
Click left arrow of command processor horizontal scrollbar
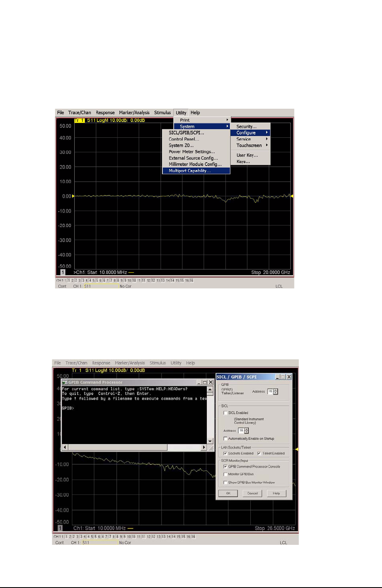[64, 447]
